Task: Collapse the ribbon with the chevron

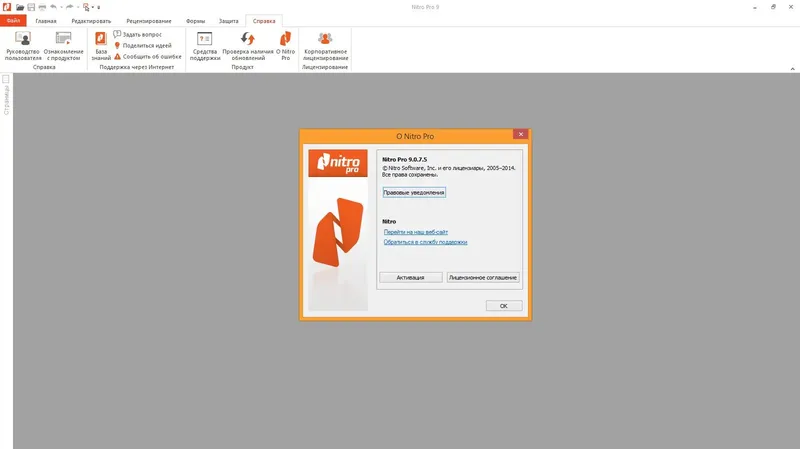Action: click(x=792, y=68)
